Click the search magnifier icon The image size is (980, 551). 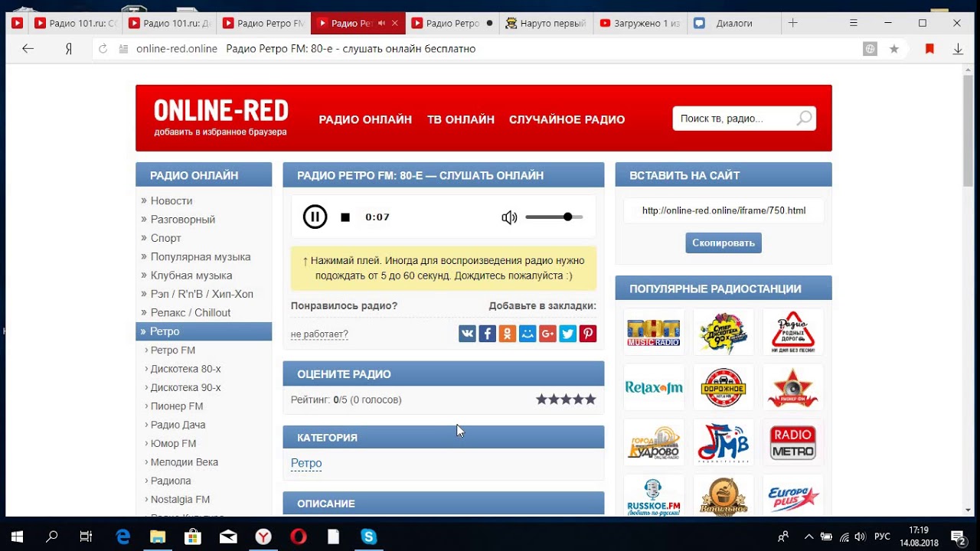point(804,119)
